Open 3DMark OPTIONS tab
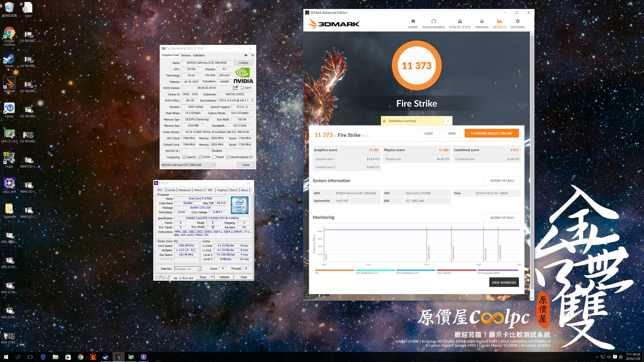The image size is (644, 362). tap(518, 24)
